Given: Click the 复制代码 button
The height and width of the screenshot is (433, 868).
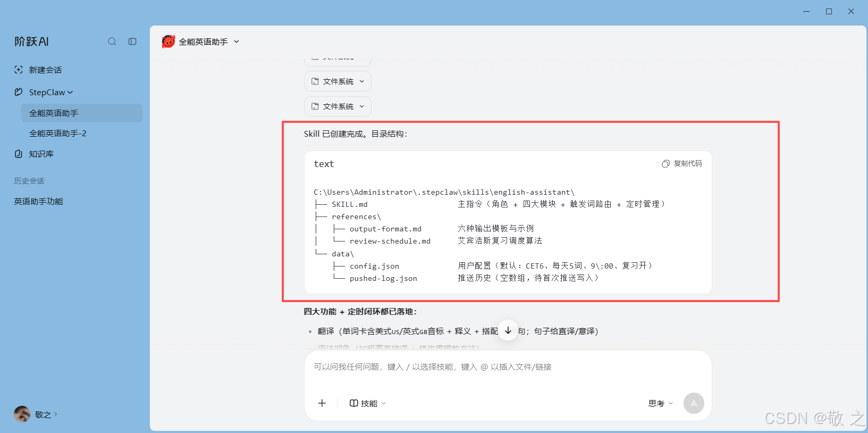Looking at the screenshot, I should pyautogui.click(x=682, y=164).
